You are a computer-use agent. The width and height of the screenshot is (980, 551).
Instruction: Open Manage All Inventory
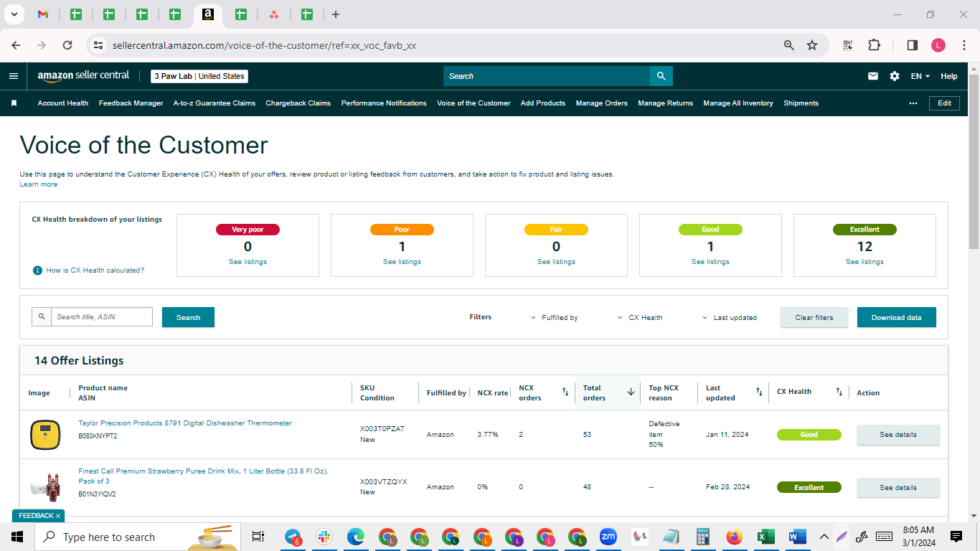[x=738, y=103]
